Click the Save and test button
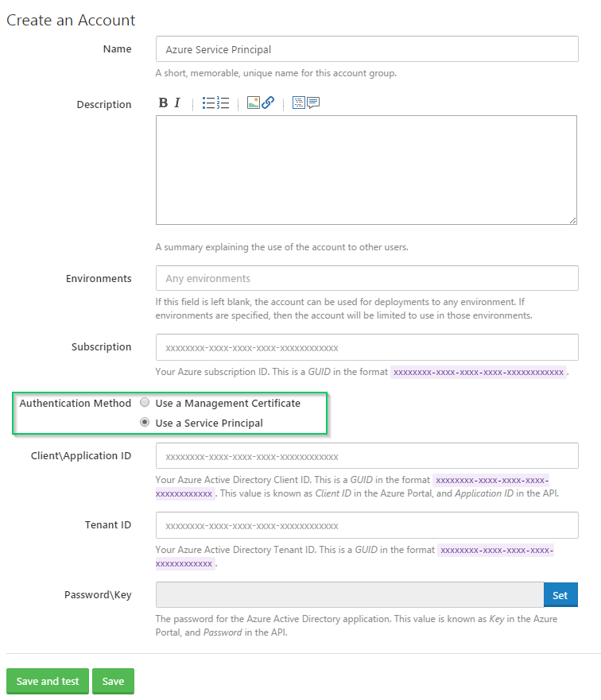601x700 pixels. point(47,681)
